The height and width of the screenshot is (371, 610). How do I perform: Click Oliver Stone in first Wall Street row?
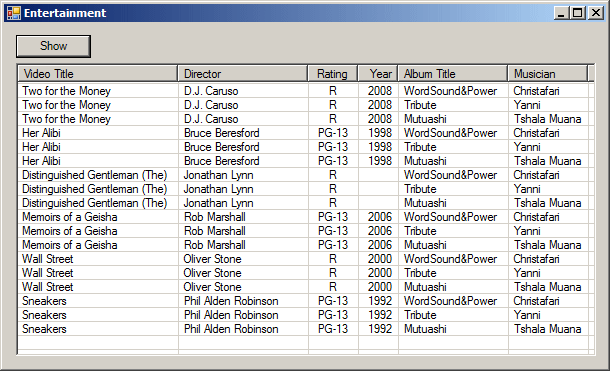(x=212, y=259)
